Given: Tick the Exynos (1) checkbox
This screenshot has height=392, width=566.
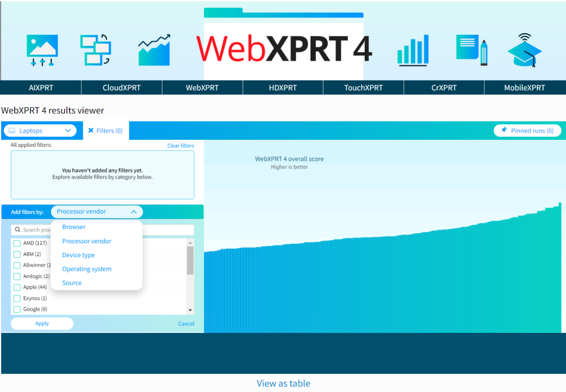Looking at the screenshot, I should pos(17,299).
